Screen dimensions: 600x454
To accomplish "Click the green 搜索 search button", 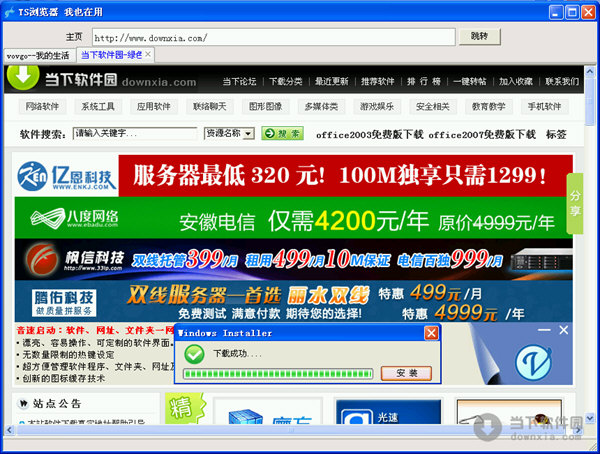I will click(x=282, y=133).
